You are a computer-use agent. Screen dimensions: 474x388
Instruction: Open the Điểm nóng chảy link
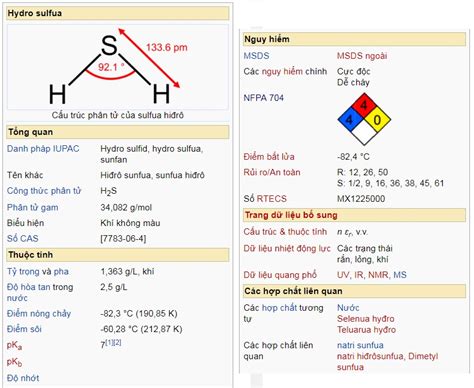pos(39,314)
